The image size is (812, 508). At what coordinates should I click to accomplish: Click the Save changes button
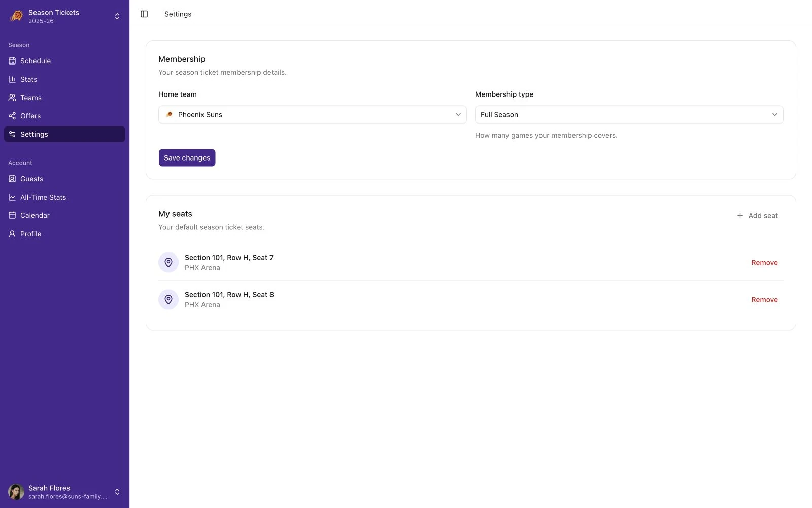(187, 157)
